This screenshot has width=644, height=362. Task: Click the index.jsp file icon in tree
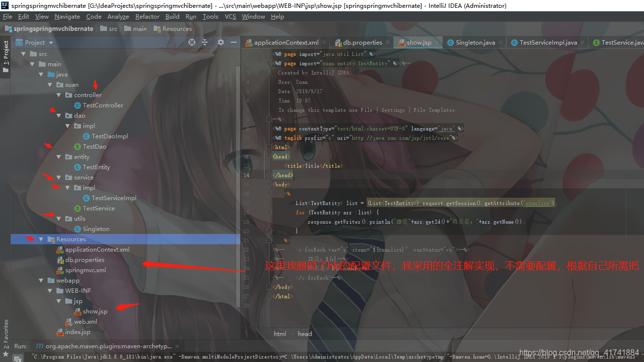[x=60, y=332]
